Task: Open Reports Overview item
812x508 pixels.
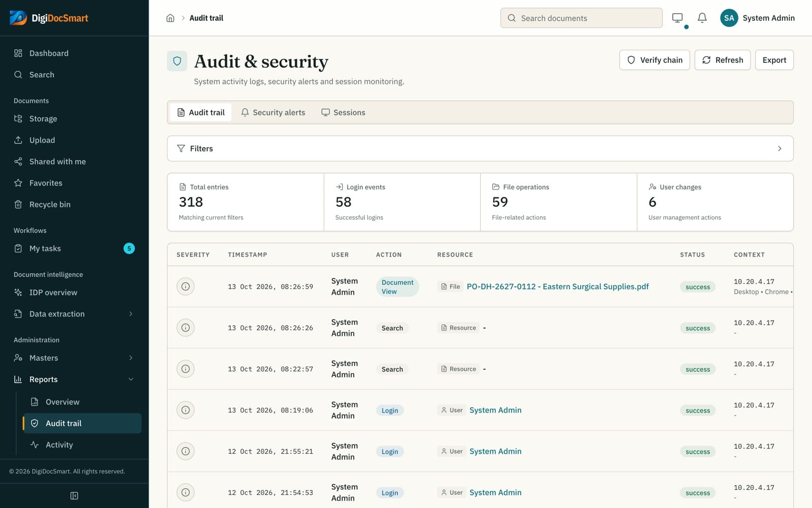Action: pos(82,402)
